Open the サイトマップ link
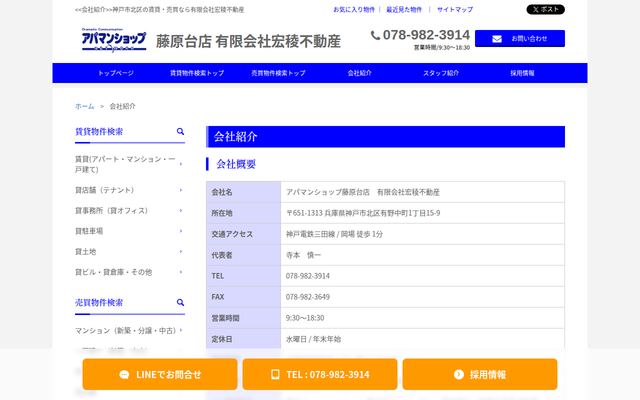 click(x=455, y=9)
